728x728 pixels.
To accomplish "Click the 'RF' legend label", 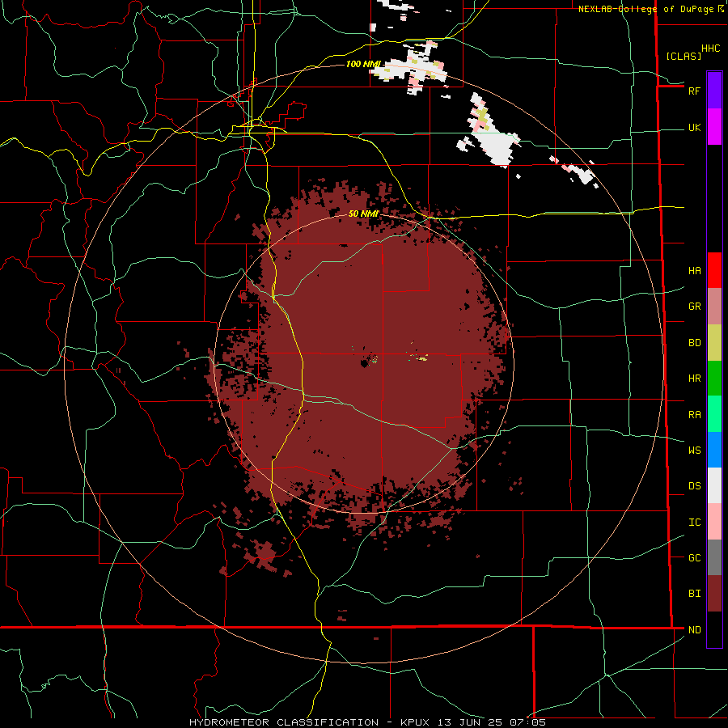I will pyautogui.click(x=694, y=91).
